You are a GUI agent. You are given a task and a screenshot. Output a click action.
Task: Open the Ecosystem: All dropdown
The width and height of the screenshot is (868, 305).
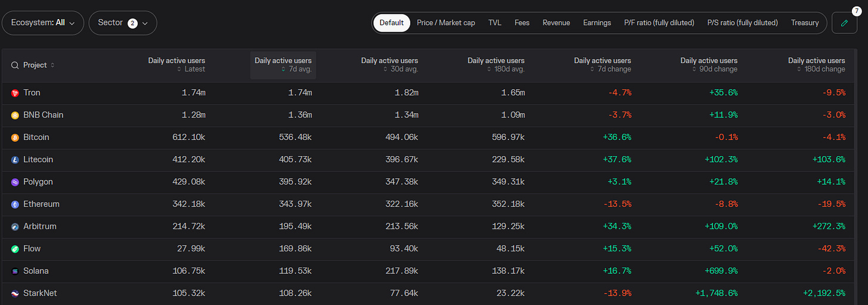click(43, 23)
